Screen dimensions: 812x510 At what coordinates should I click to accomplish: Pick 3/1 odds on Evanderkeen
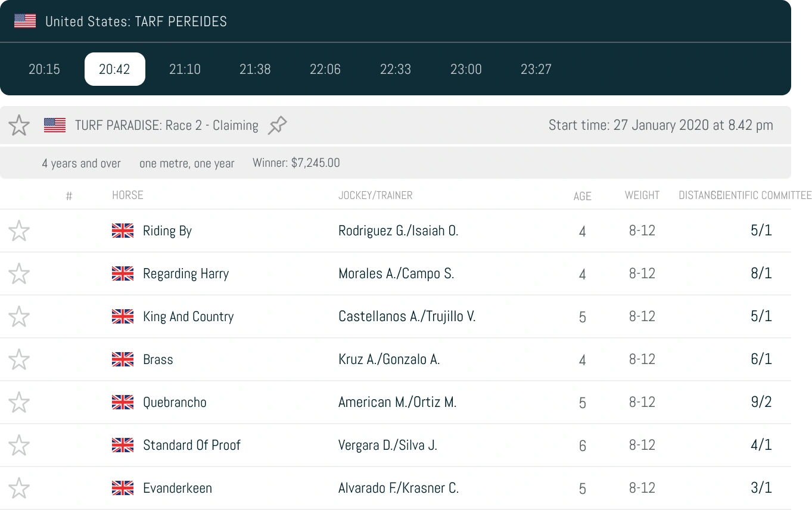761,488
